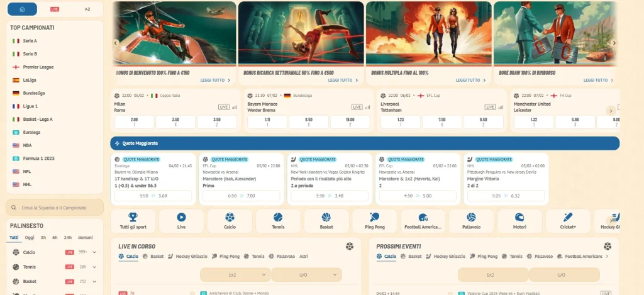
Task: Click the Eurolega icon
Action: 16,132
